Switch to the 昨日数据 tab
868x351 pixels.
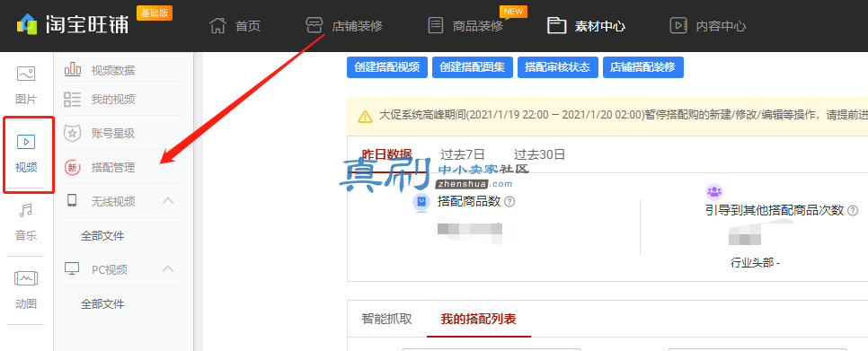click(386, 154)
